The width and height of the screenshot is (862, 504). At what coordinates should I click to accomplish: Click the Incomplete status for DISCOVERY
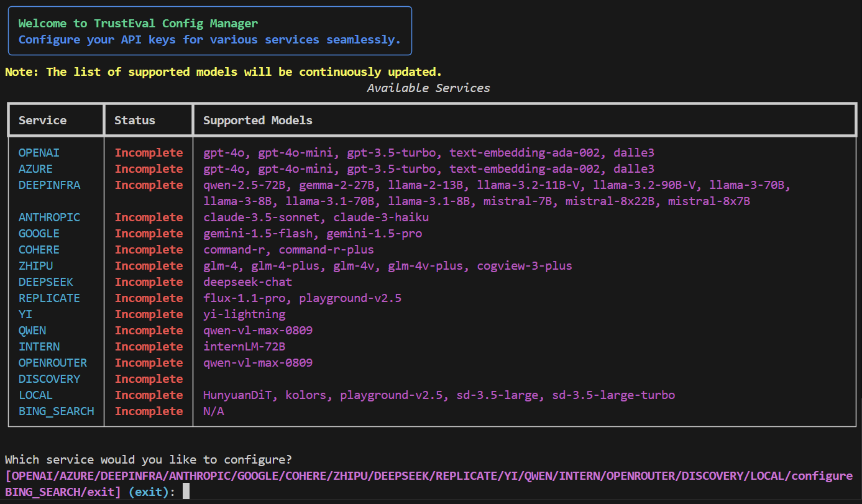(x=149, y=379)
